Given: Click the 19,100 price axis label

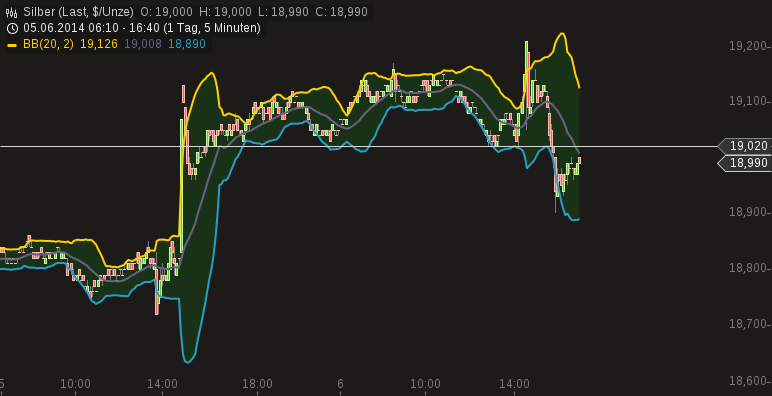Looking at the screenshot, I should point(748,101).
